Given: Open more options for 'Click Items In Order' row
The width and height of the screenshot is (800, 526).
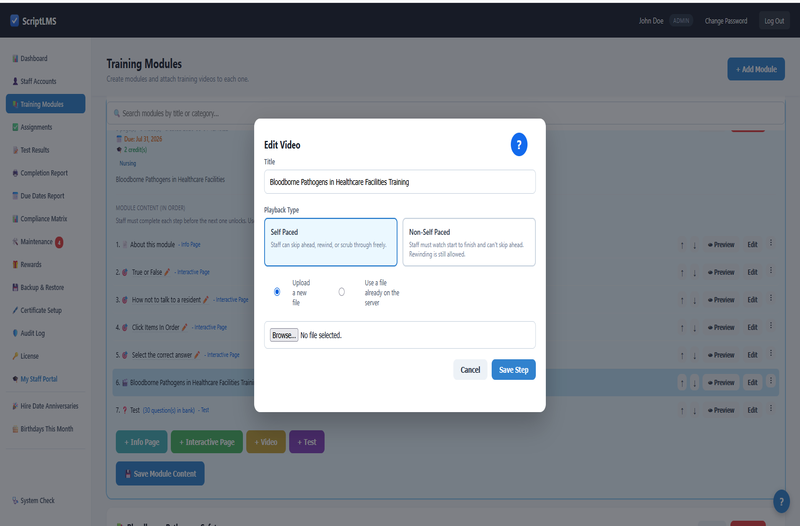Looking at the screenshot, I should point(771,326).
